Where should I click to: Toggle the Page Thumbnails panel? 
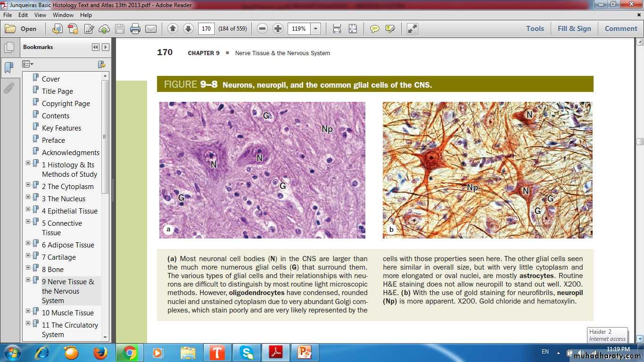[x=8, y=48]
